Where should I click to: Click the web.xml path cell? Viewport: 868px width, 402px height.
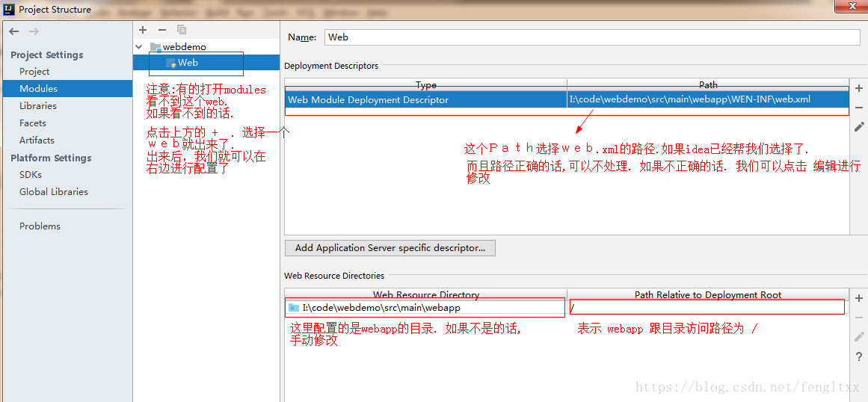(708, 99)
